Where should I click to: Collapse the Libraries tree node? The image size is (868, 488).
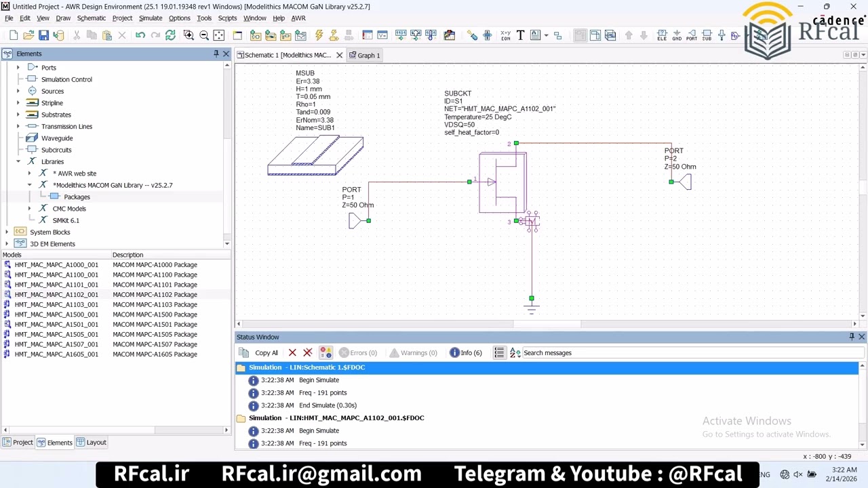click(x=18, y=161)
